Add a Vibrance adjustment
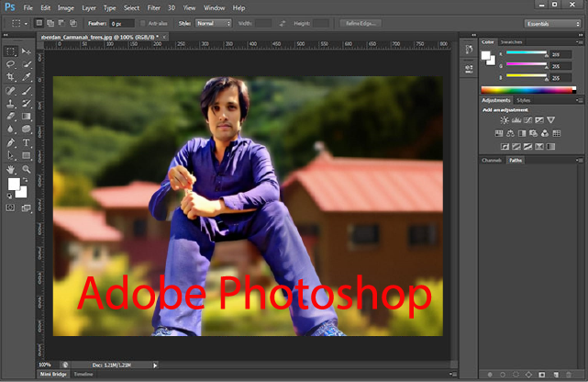The width and height of the screenshot is (588, 382). coord(550,120)
